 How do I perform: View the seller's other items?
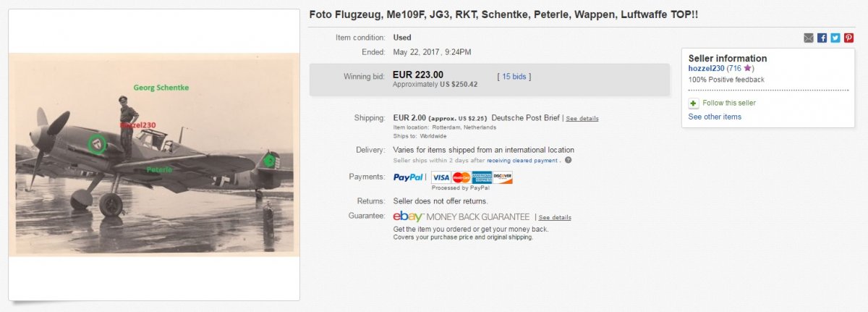pyautogui.click(x=715, y=117)
